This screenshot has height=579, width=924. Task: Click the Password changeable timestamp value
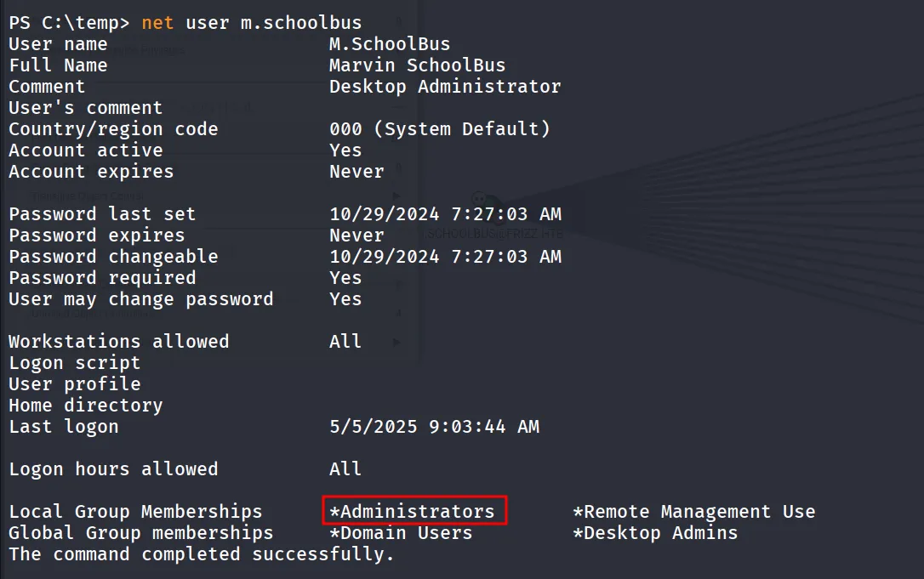coord(445,256)
